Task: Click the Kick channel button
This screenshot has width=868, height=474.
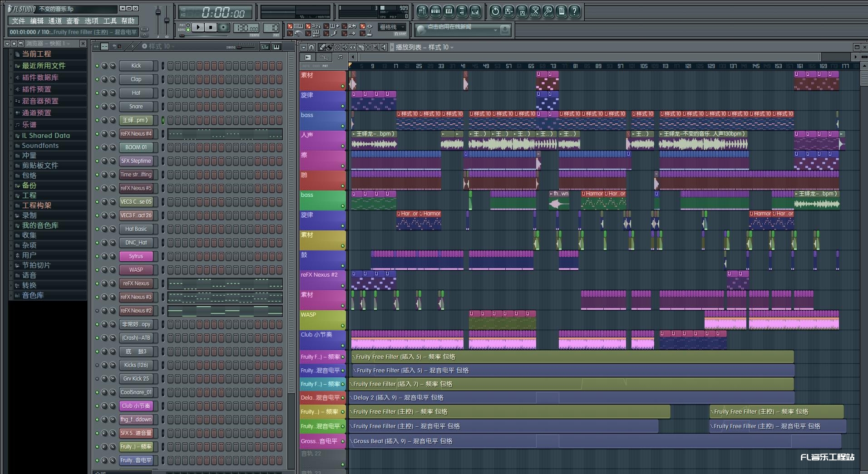Action: tap(136, 66)
